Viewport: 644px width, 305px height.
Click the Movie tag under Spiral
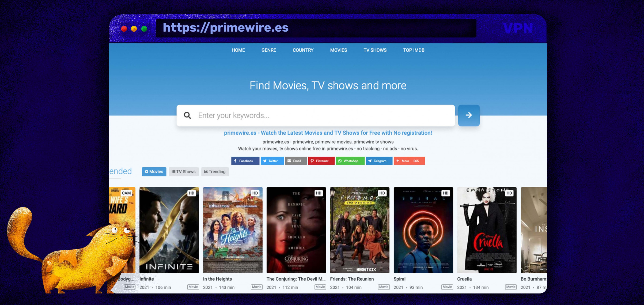447,287
